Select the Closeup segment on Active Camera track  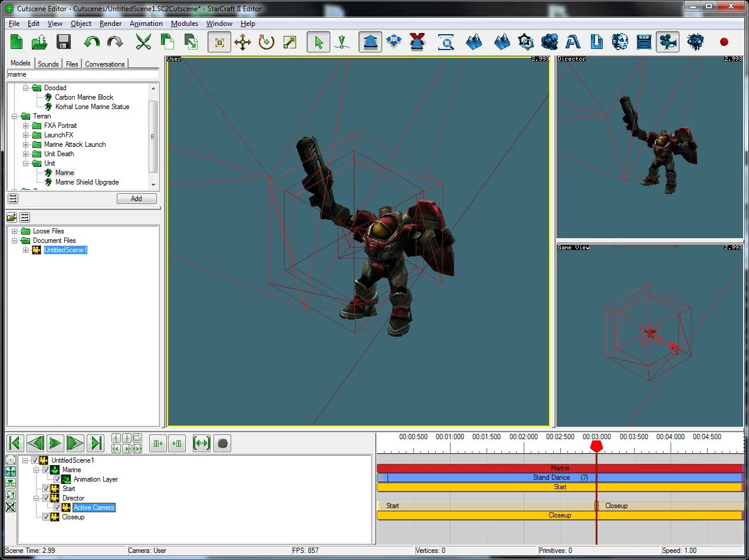pos(670,506)
